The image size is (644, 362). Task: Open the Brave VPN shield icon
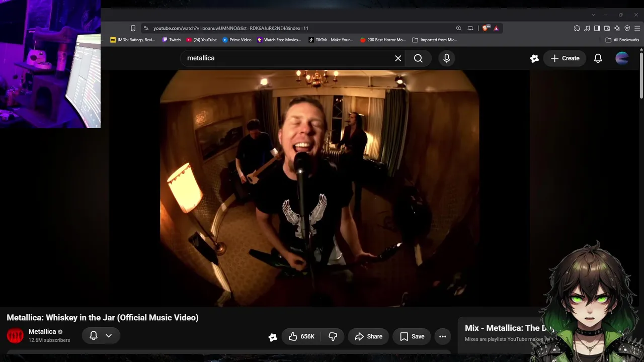pyautogui.click(x=627, y=28)
